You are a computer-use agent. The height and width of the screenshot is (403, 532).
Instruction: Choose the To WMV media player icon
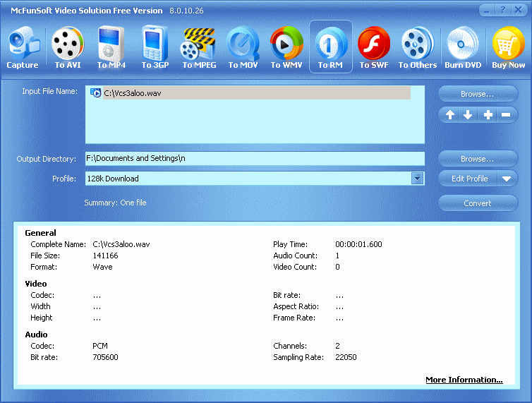click(x=286, y=47)
